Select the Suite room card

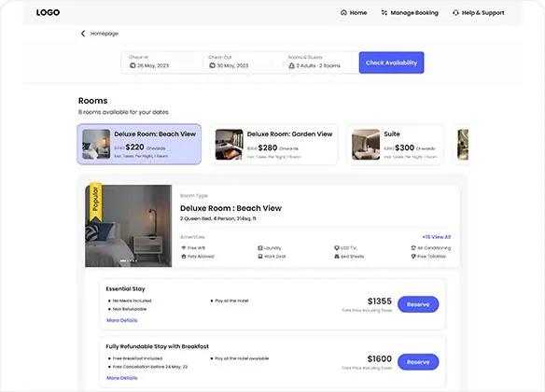[395, 145]
